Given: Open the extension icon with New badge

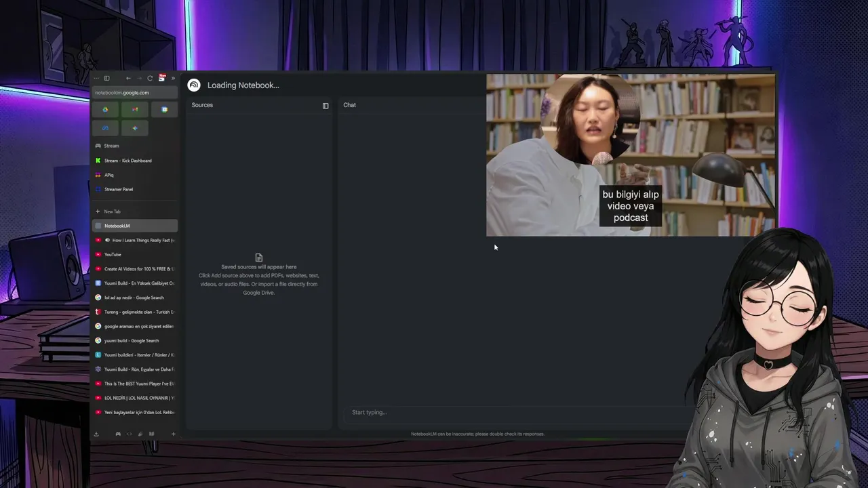Looking at the screenshot, I should pos(161,77).
